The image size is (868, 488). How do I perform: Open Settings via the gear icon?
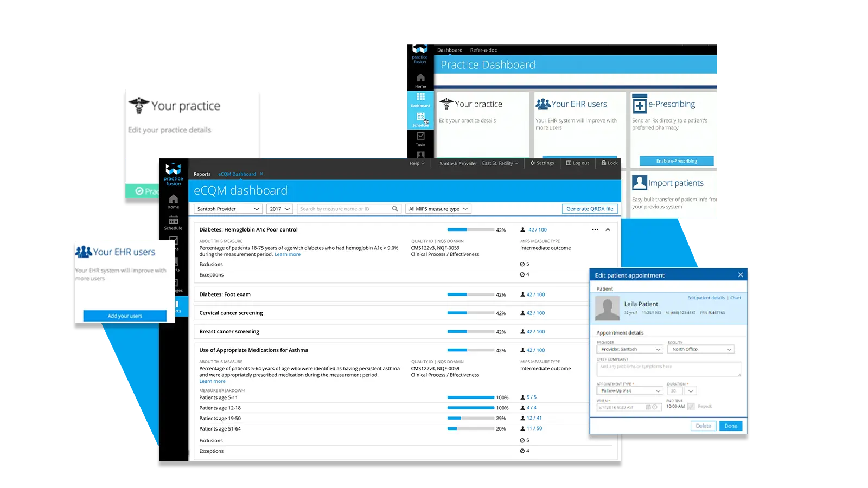coord(533,163)
